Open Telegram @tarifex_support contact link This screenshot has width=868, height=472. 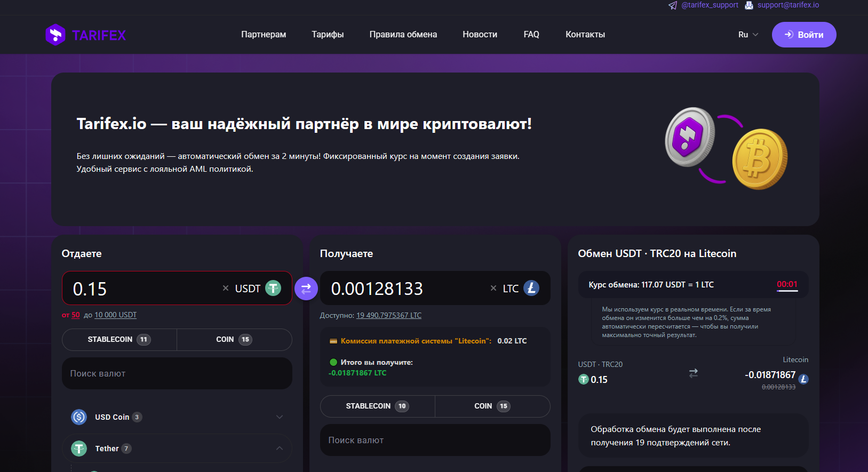point(704,5)
